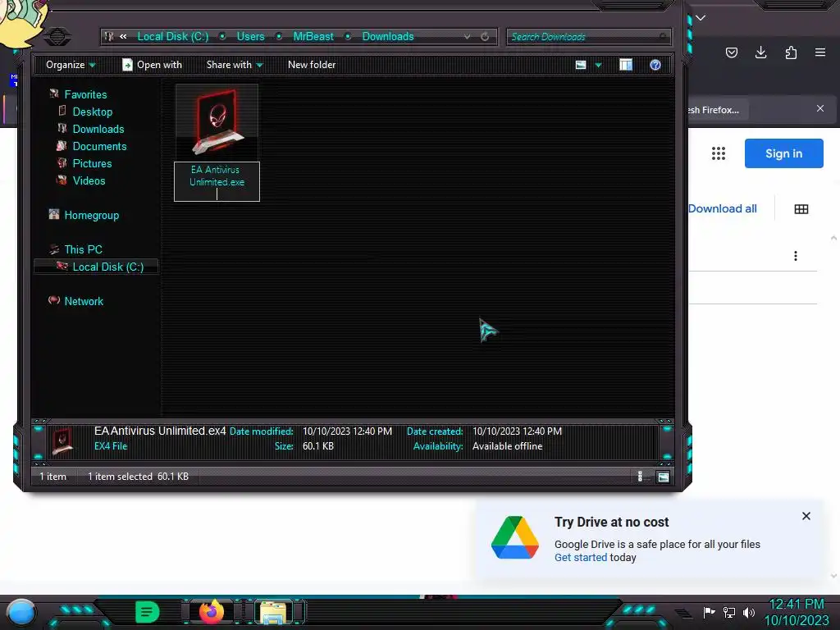Select the EA Antivirus Unlimited.exe file thumbnail
840x630 pixels.
(217, 121)
